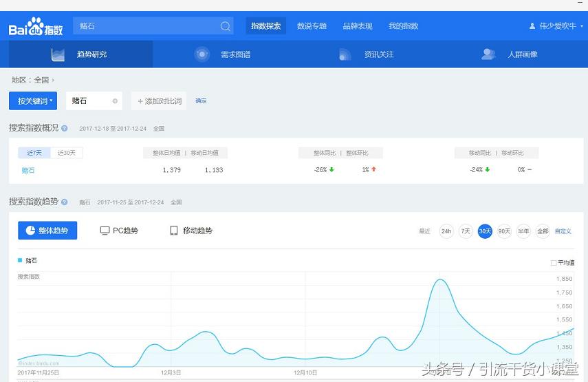
Task: Switch to the 趋势研究 tab
Action: tap(80, 54)
